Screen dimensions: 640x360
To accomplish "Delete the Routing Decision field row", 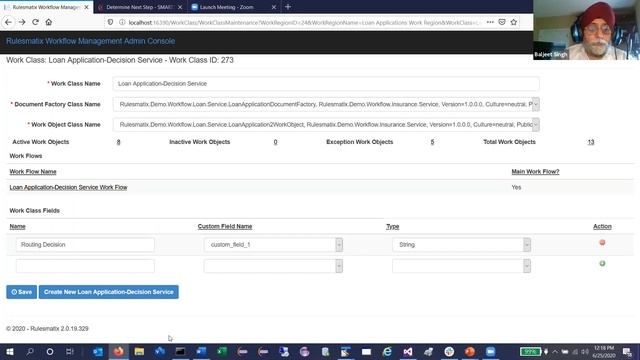I will click(602, 242).
